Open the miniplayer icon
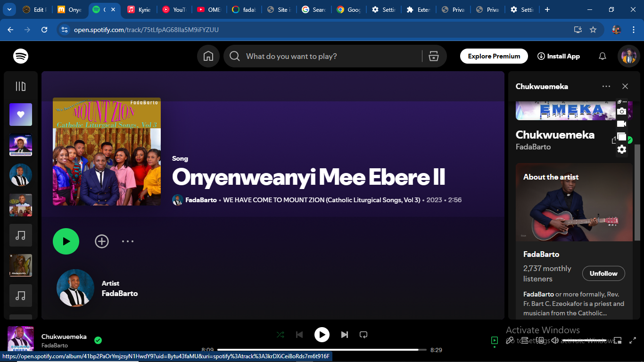Image resolution: width=644 pixels, height=362 pixels. (618, 340)
